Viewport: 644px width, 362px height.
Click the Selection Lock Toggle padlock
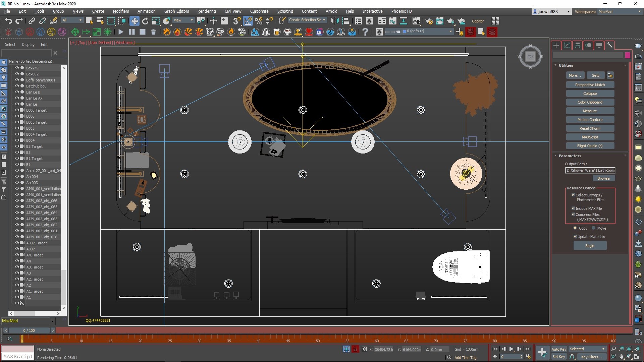[355, 349]
